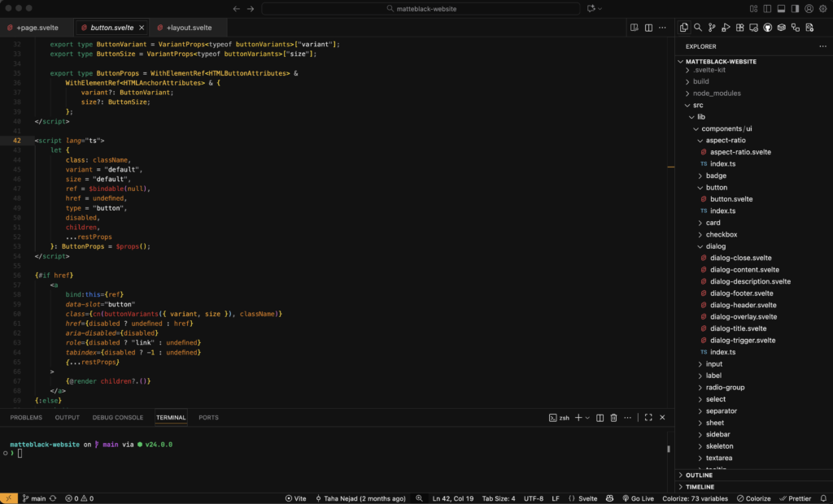Click Go Live in the status bar

tap(639, 498)
